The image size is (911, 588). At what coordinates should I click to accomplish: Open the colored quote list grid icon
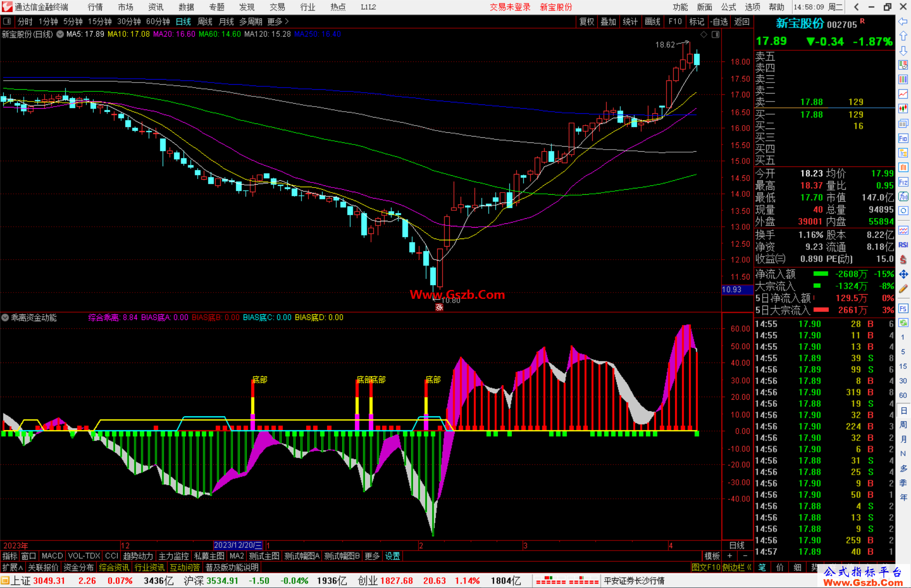click(903, 79)
